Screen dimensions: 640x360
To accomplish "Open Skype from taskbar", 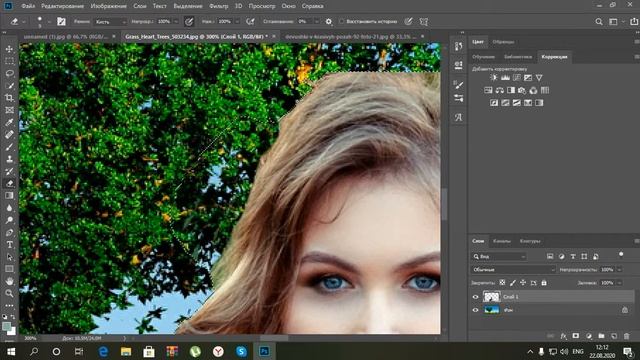I will click(x=241, y=351).
